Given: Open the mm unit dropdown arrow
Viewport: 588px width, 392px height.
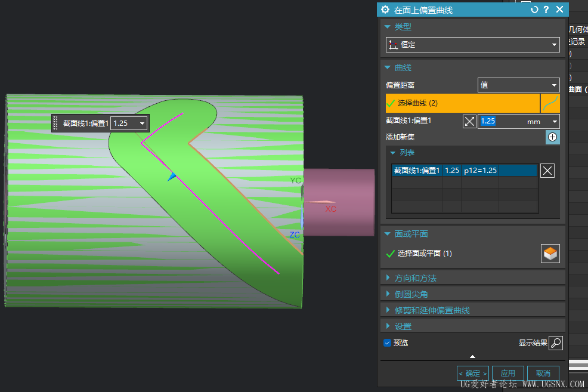Looking at the screenshot, I should pos(555,122).
